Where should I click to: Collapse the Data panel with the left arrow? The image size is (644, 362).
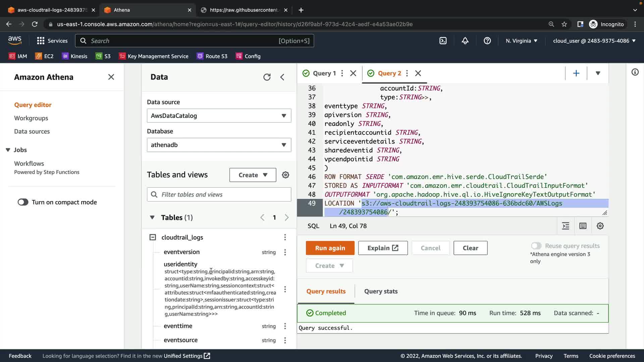(x=282, y=77)
